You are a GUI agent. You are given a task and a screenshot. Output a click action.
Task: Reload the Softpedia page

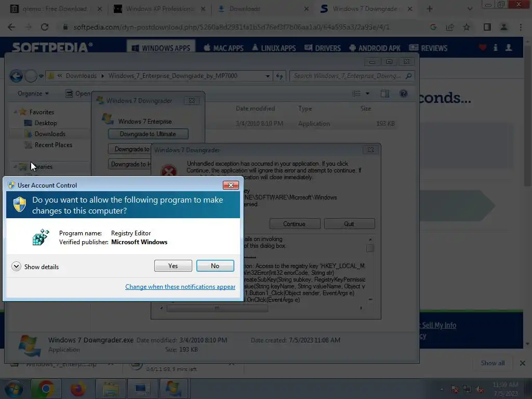45,27
